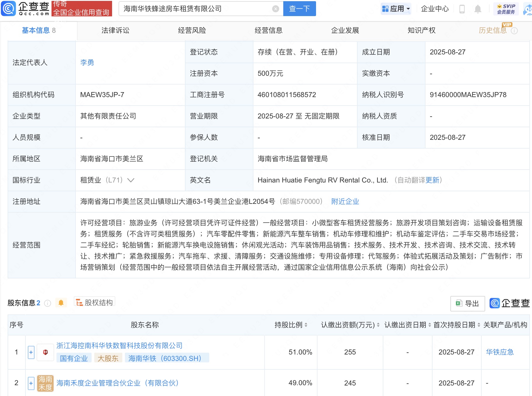Open SVIP 会员服务 badge

tap(506, 9)
